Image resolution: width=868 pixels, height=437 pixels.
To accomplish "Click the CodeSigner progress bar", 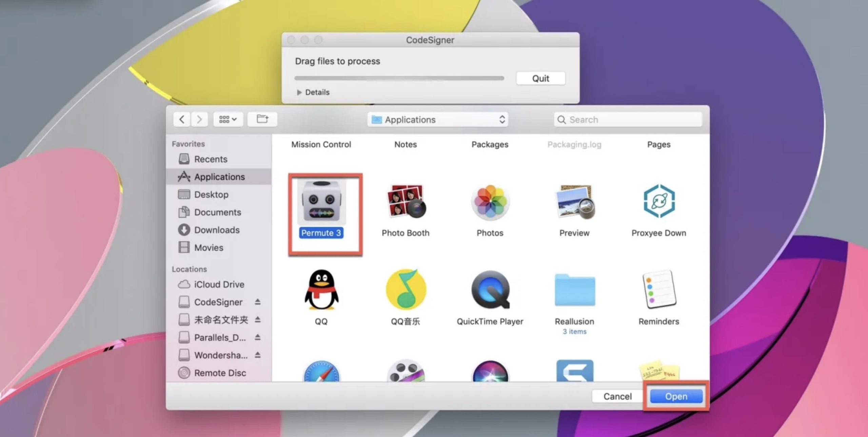I will point(399,78).
